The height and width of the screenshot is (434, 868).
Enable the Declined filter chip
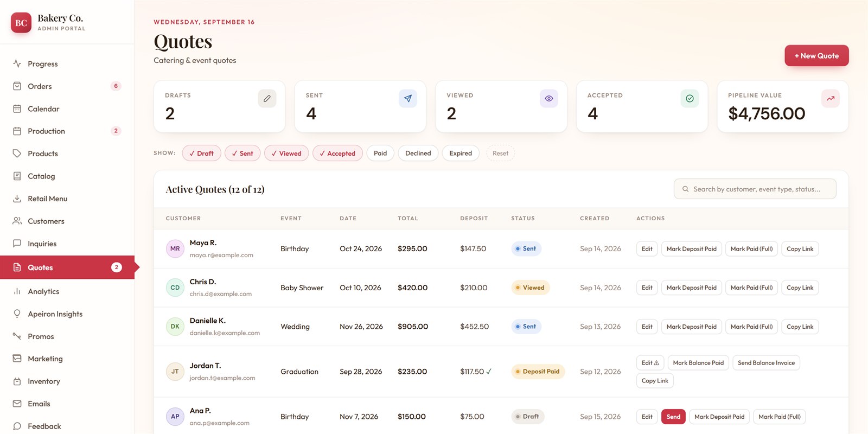[418, 153]
